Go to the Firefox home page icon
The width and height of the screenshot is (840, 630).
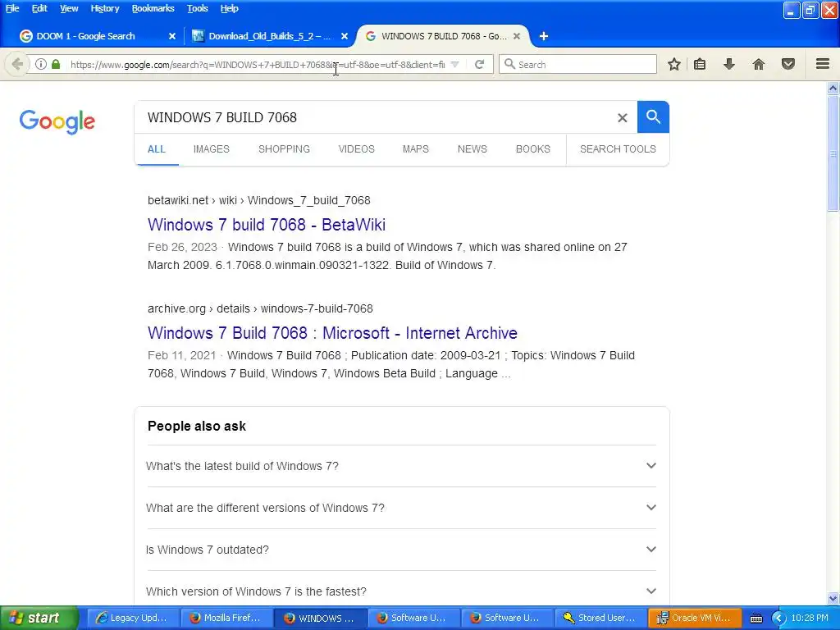(x=759, y=64)
